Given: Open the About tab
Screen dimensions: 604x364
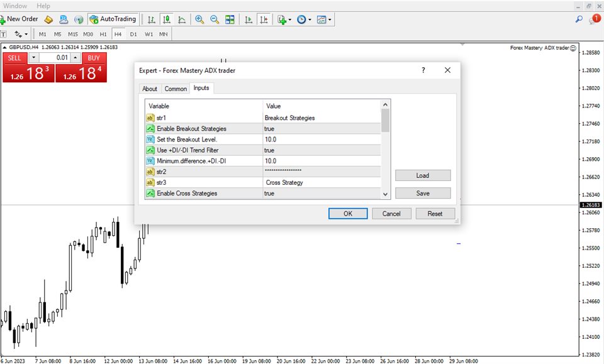Looking at the screenshot, I should [150, 89].
